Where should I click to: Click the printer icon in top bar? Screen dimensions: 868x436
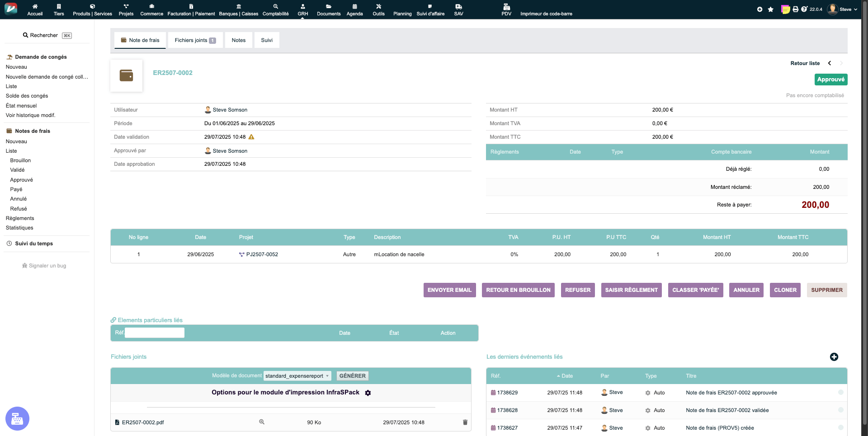tap(796, 9)
